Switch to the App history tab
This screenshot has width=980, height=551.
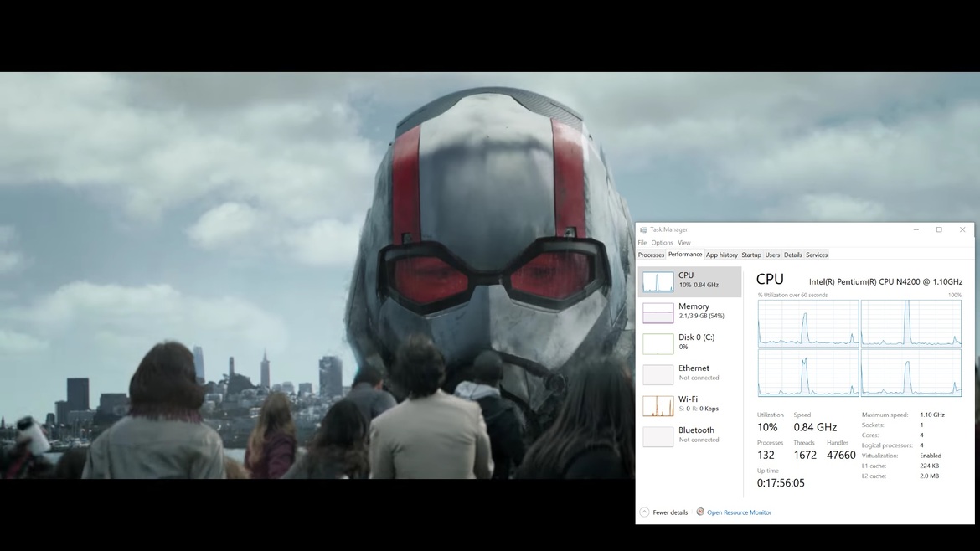722,255
